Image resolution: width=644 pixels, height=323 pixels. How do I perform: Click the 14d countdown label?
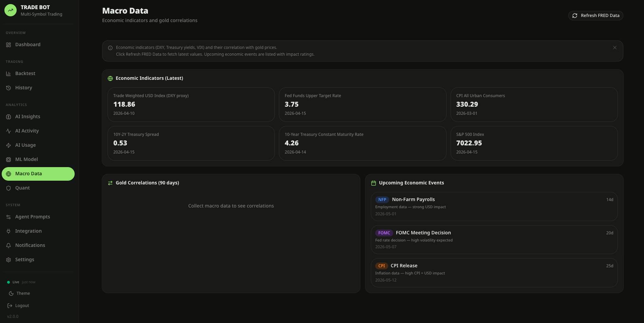pyautogui.click(x=610, y=200)
